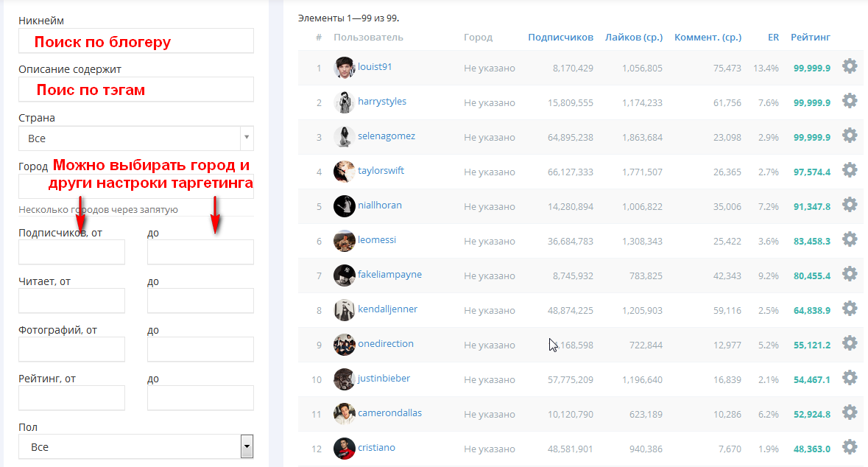The height and width of the screenshot is (467, 868).
Task: Open settings gear for selenagomez row
Action: 850,136
